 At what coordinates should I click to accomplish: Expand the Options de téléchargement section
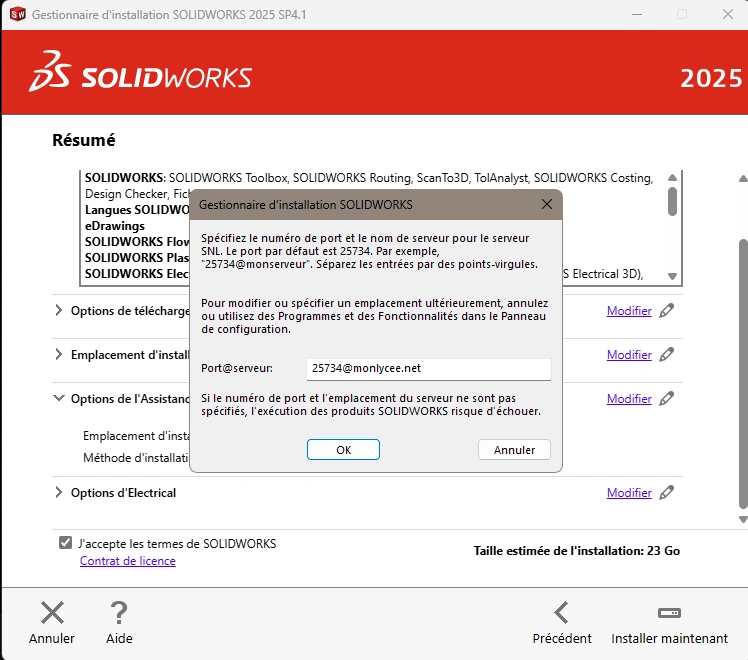coord(58,310)
